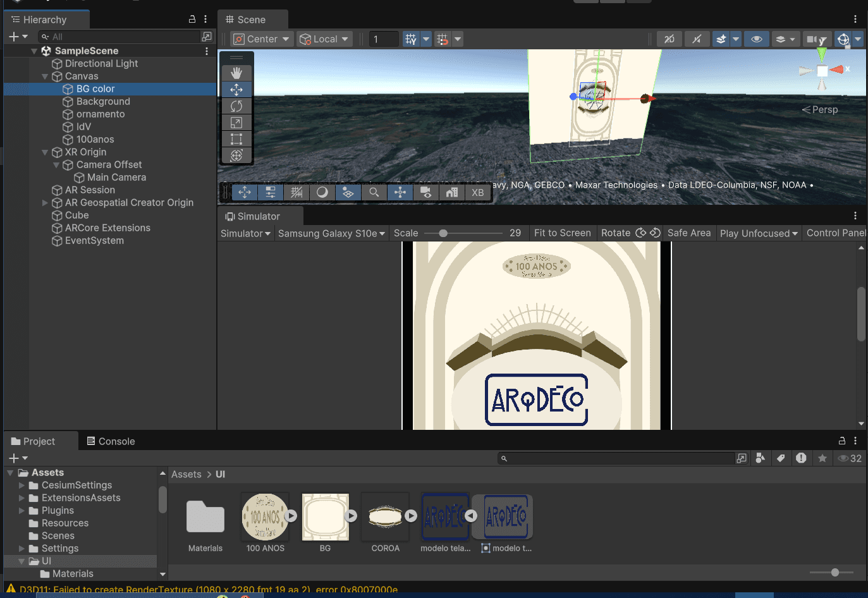This screenshot has height=598, width=868.
Task: Select the Rotate tool in Scene
Action: tap(236, 106)
